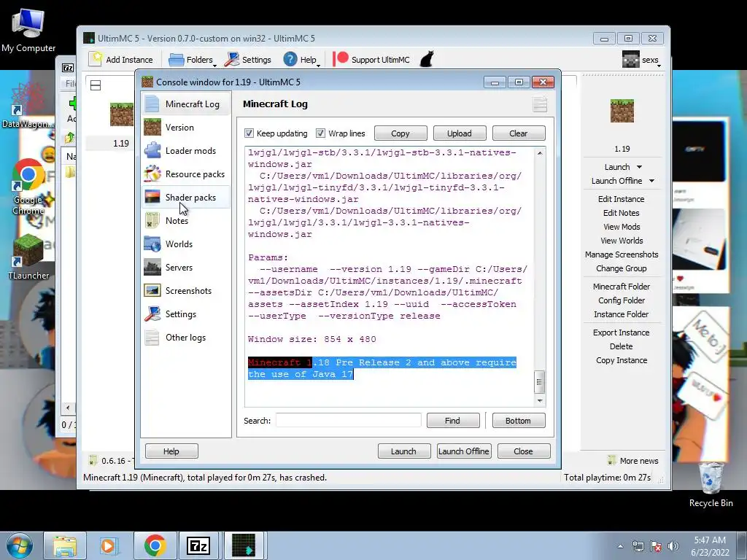747x560 pixels.
Task: Open the Folders dropdown
Action: pyautogui.click(x=192, y=60)
